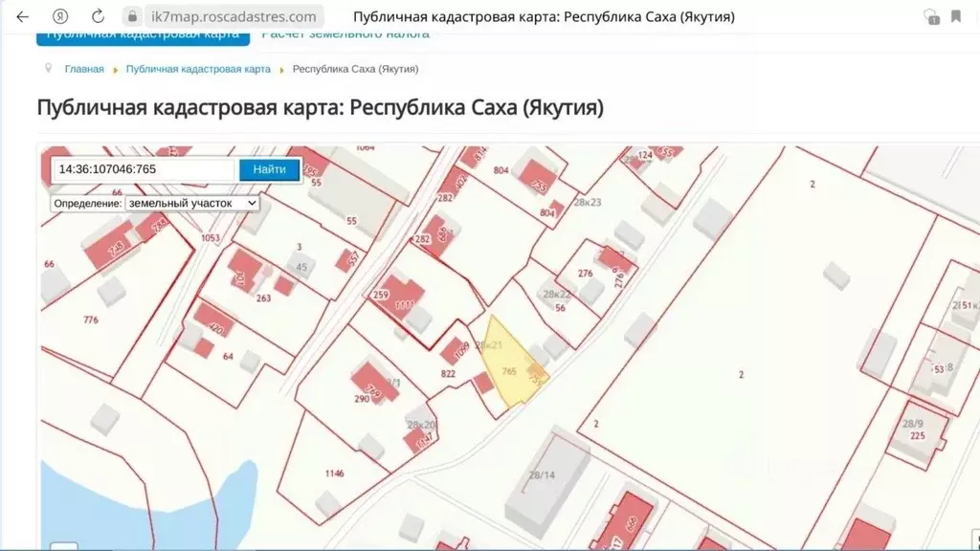Screen dimensions: 980x551
Task: Open the Расчёт земельного налога tab
Action: 345,33
